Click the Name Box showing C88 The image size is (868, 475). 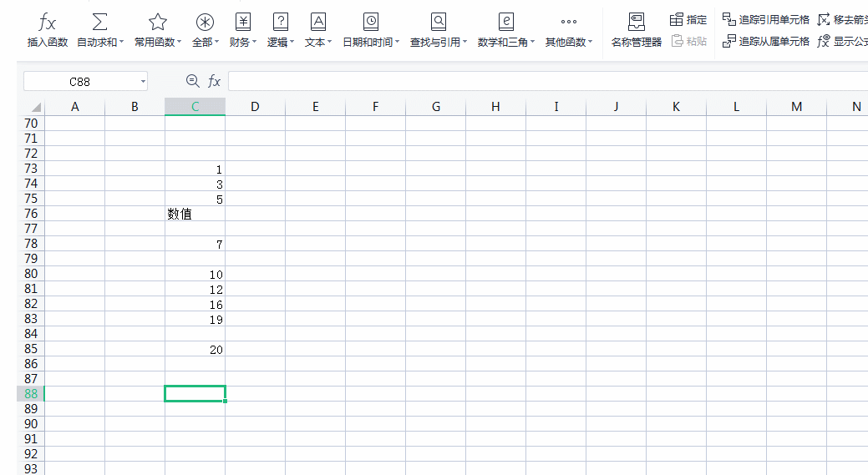(x=80, y=82)
